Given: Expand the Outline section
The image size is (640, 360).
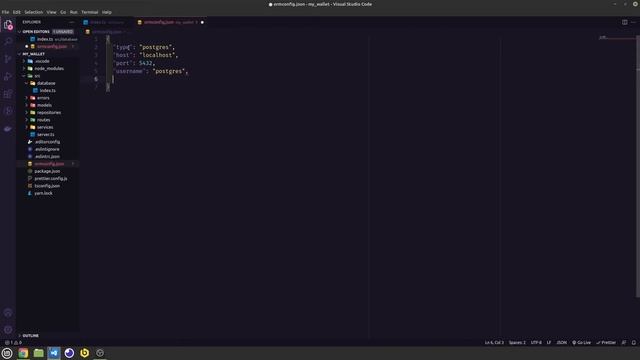Looking at the screenshot, I should pos(31,336).
